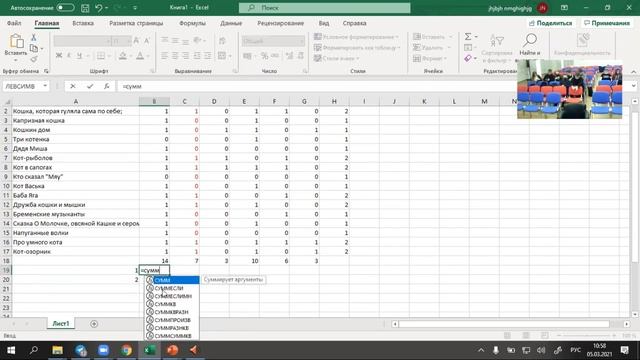The width and height of the screenshot is (640, 360).
Task: Click cell with text Кот в сапогах
Action: tap(76, 167)
